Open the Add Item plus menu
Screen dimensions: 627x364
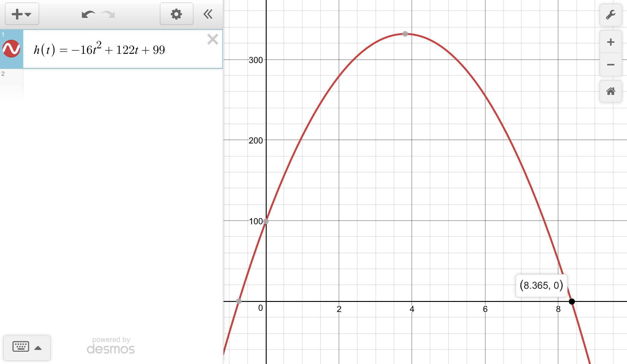[22, 14]
